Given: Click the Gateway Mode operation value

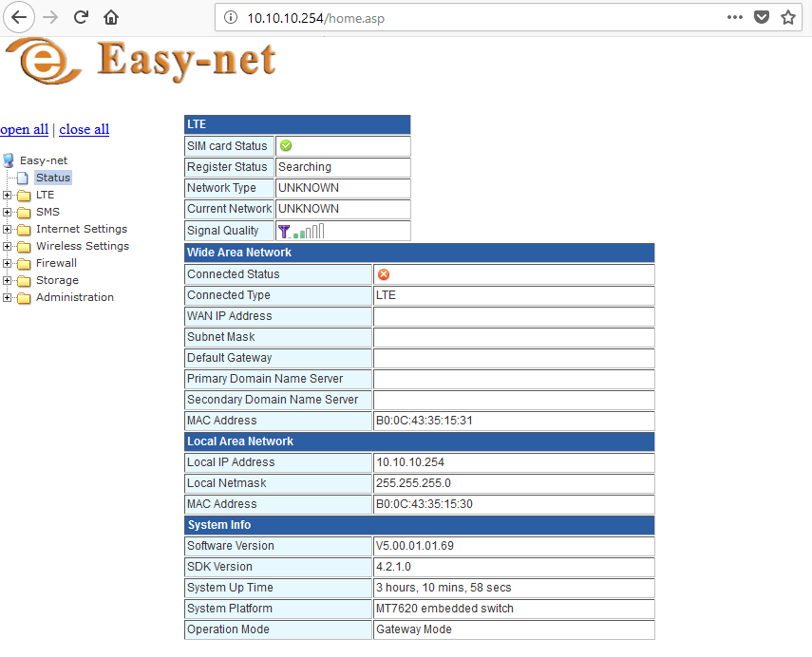Looking at the screenshot, I should (x=414, y=629).
